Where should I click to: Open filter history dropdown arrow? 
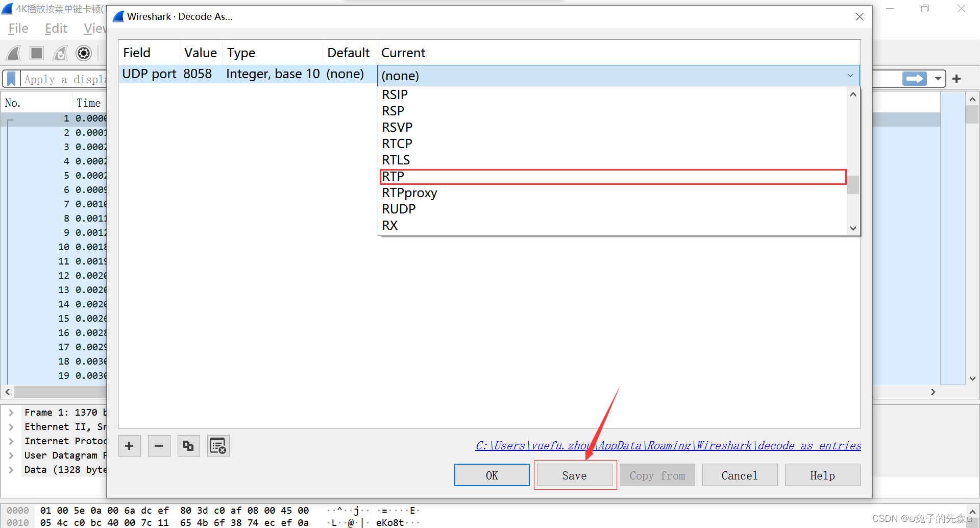pos(938,79)
